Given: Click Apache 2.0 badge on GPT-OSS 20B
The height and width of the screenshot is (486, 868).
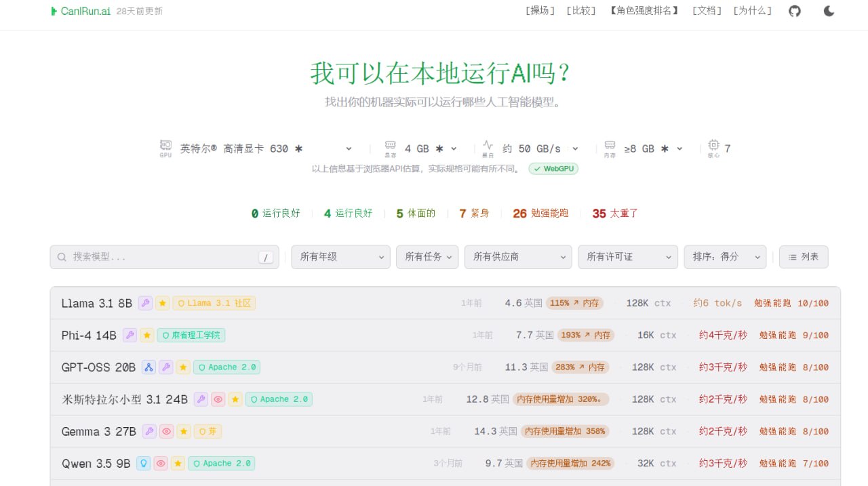Looking at the screenshot, I should pos(226,367).
